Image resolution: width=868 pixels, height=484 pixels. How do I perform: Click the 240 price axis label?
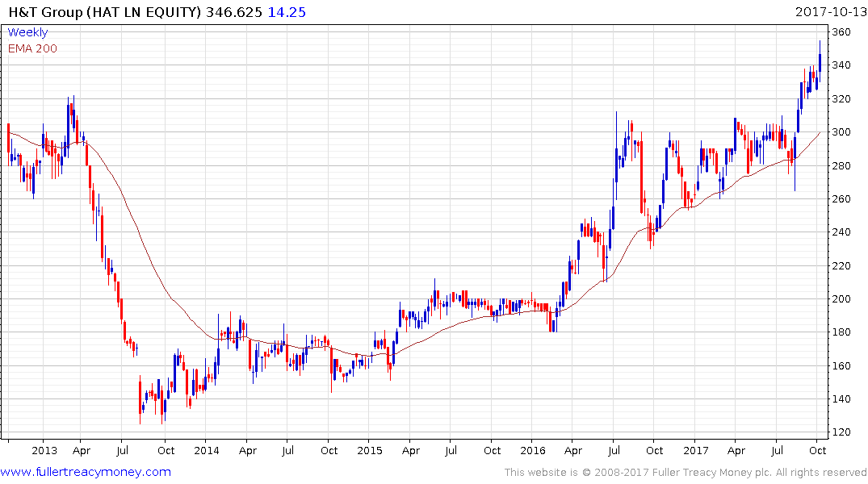pos(841,232)
